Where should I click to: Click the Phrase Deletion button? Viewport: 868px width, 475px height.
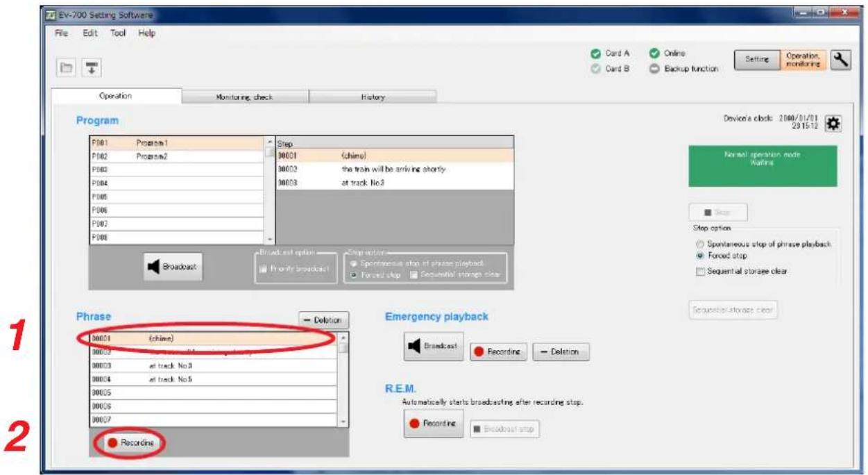(323, 320)
